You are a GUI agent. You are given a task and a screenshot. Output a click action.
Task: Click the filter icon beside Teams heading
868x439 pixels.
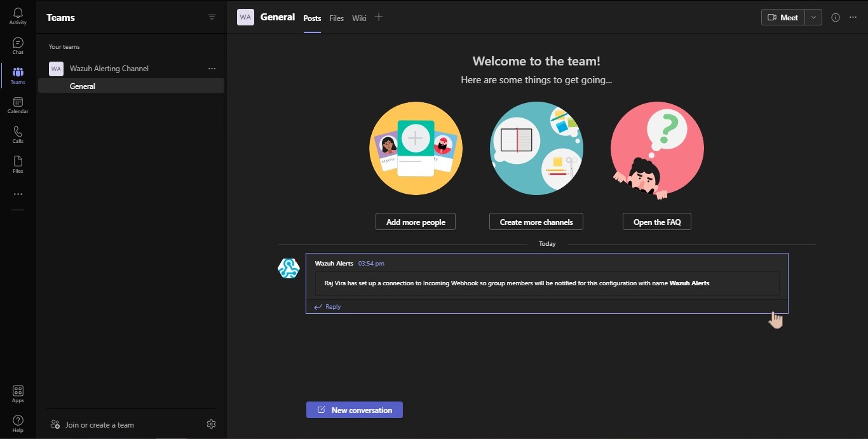click(212, 17)
